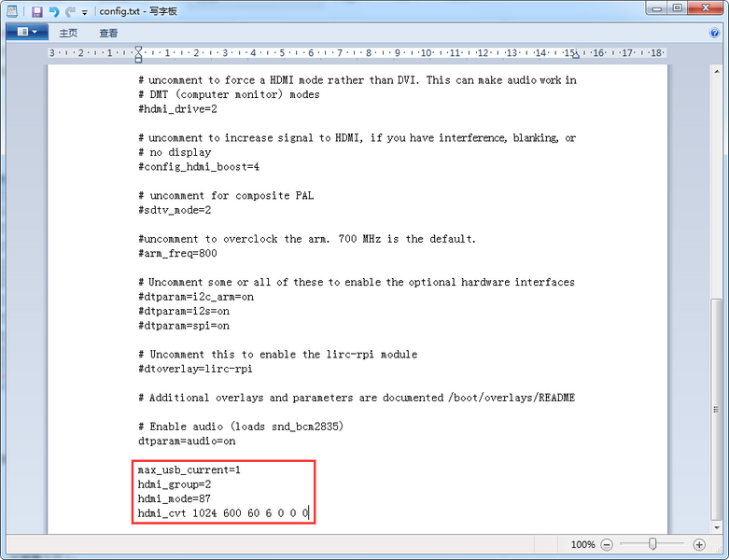Click the 'increase signal to HDMI' comment line
Image resolution: width=729 pixels, height=560 pixels.
[357, 138]
